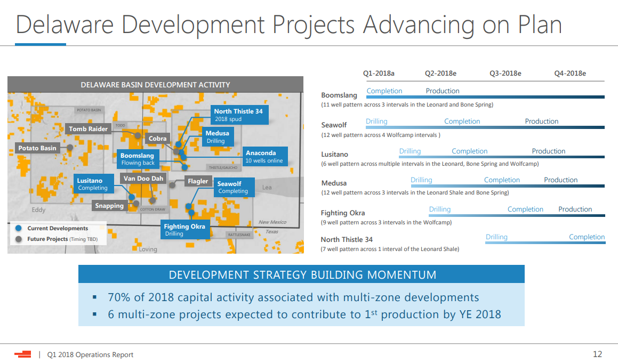Click the Development Strategy Building Momentum banner
This screenshot has height=364, width=618.
(x=301, y=274)
